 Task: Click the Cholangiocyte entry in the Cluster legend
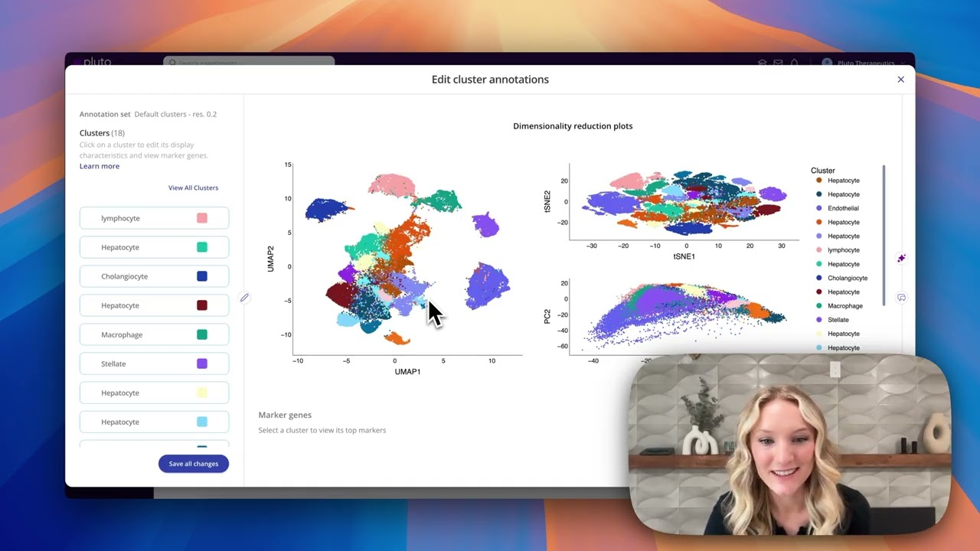pyautogui.click(x=841, y=278)
